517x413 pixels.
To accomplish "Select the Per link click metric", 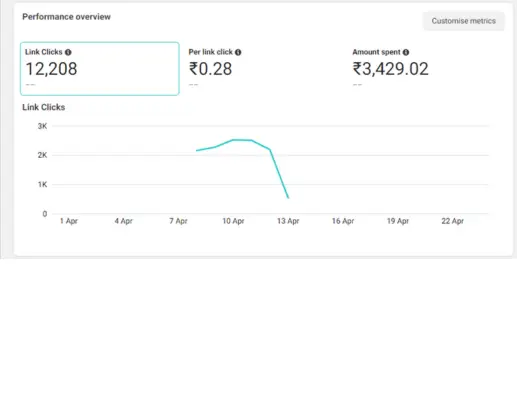I will tap(263, 69).
